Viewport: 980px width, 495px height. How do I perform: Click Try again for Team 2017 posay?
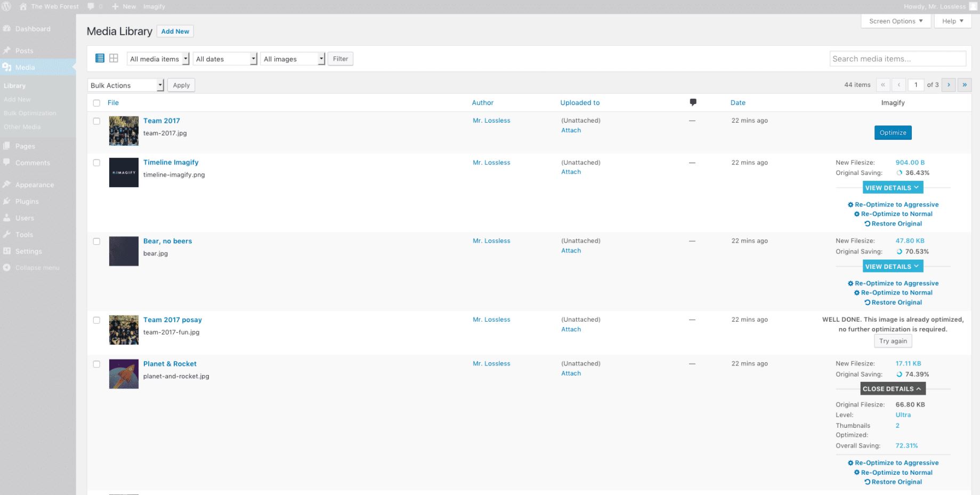point(893,341)
